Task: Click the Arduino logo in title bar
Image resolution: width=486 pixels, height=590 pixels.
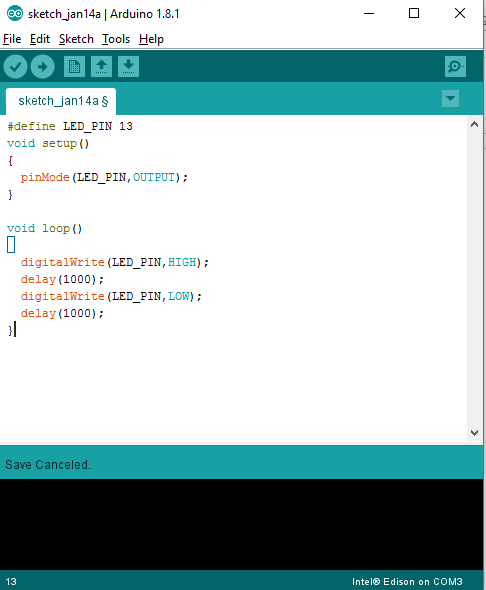Action: [x=15, y=14]
